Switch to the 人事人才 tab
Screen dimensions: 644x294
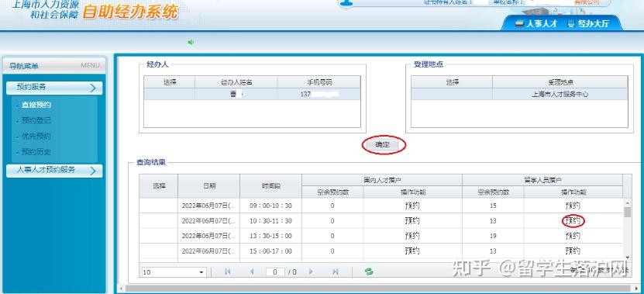[536, 23]
